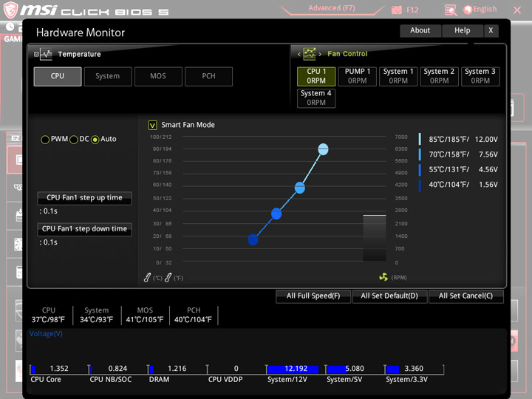The image size is (532, 399).
Task: Click the CPU 37°C/98°F temperature readout
Action: point(48,316)
